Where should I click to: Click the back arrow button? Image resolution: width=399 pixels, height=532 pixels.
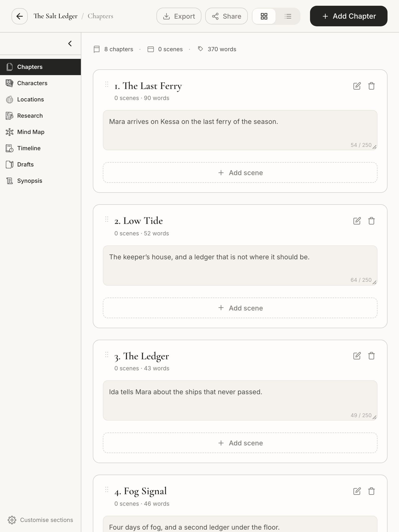[19, 16]
